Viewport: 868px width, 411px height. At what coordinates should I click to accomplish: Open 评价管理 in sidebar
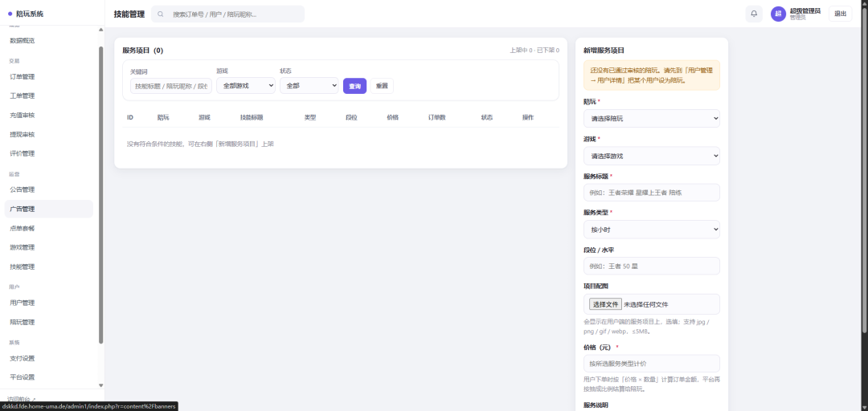click(x=49, y=153)
